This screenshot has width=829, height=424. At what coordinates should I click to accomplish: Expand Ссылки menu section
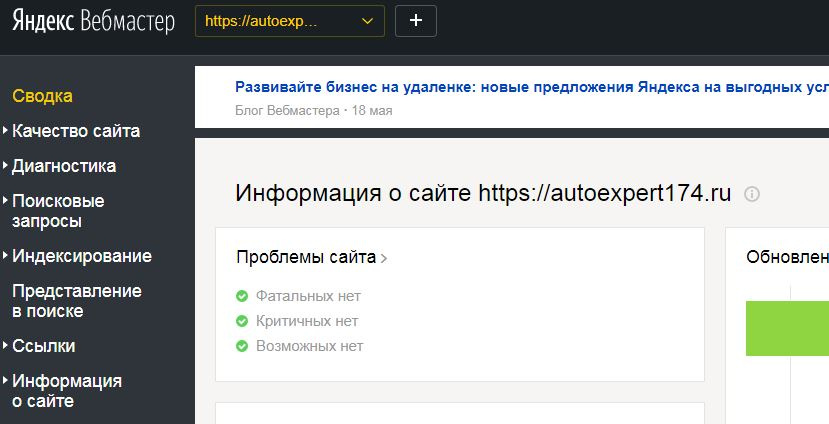tap(44, 346)
